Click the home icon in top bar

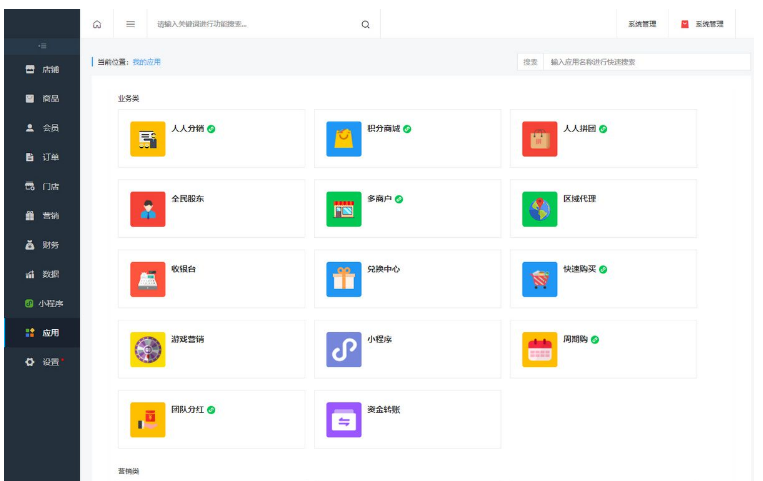[x=97, y=24]
